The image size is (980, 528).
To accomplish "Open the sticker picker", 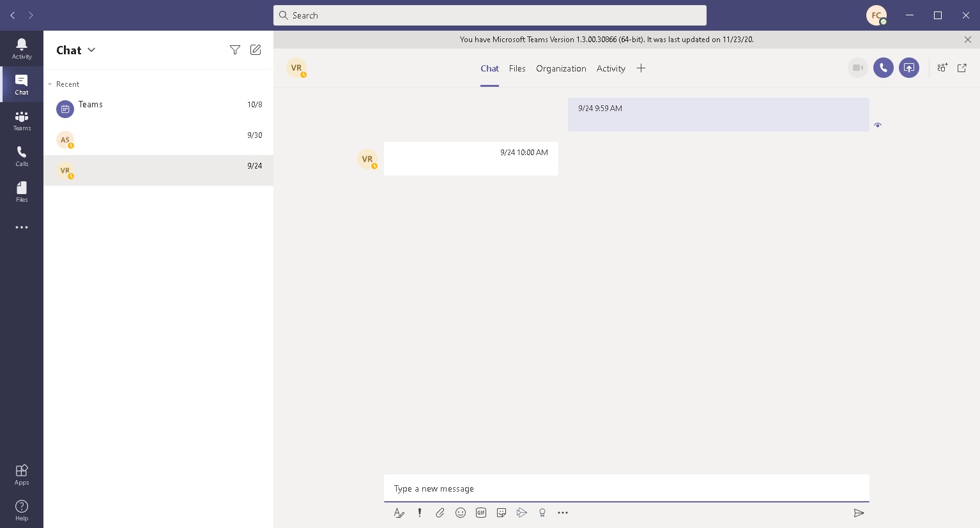I will [x=501, y=513].
